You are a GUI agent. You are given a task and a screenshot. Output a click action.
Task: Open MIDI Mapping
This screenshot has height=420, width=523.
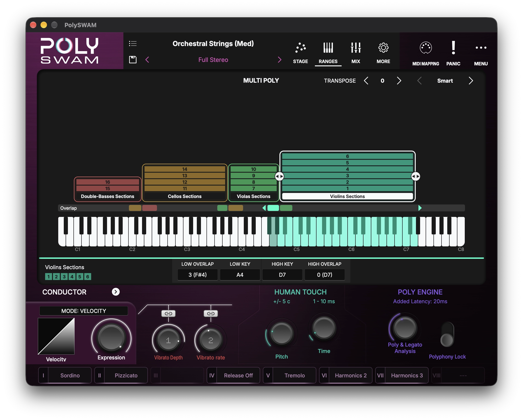(425, 54)
